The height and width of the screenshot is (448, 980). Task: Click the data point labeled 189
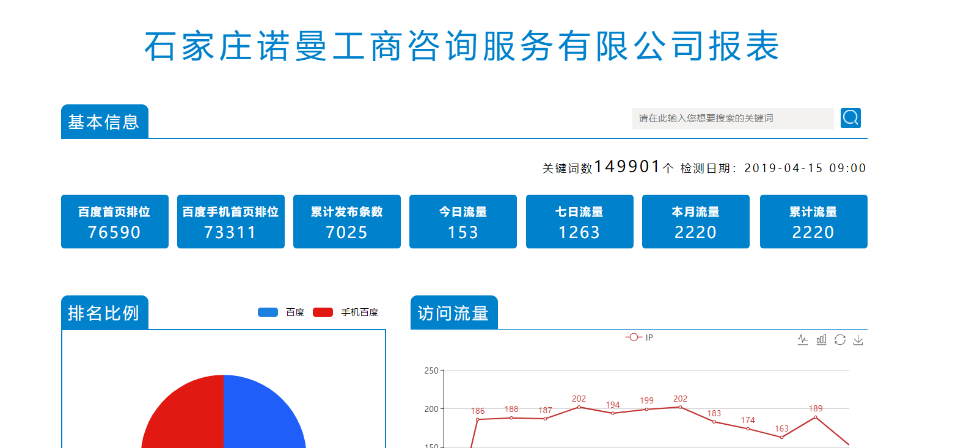816,417
